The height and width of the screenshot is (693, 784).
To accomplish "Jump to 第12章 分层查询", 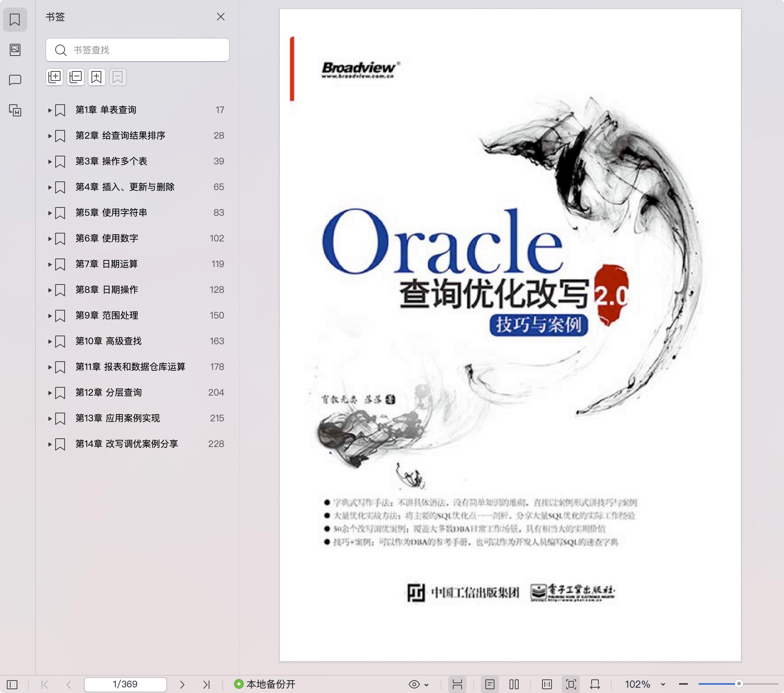I will pos(108,392).
